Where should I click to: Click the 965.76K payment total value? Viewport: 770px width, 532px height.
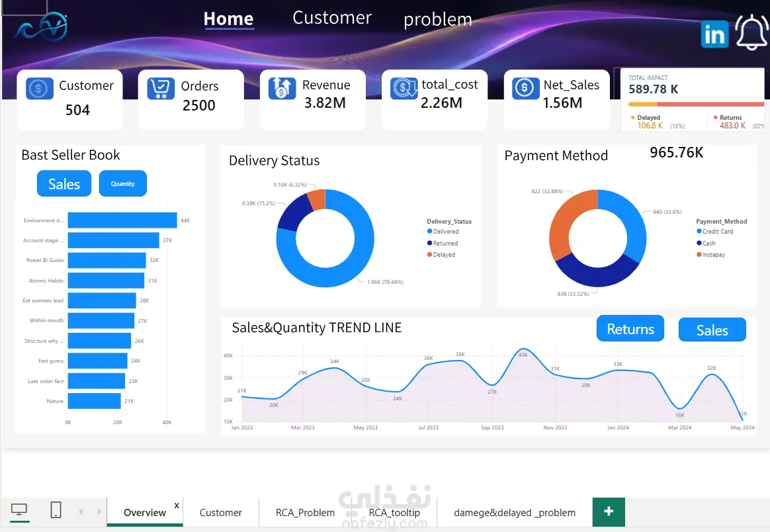[676, 152]
